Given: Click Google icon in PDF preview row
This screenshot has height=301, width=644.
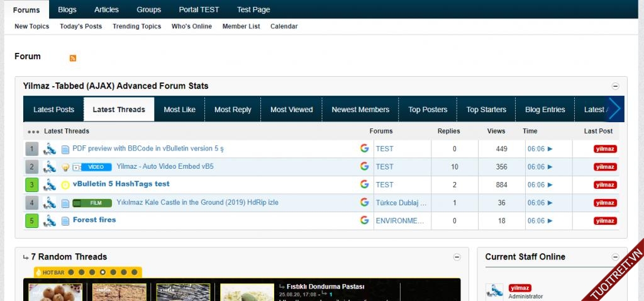Looking at the screenshot, I should pos(364,149).
